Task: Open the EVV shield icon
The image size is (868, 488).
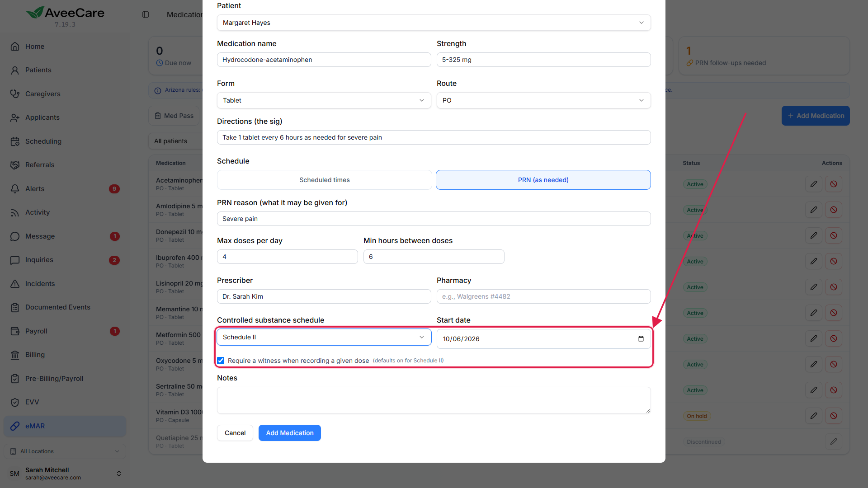Action: point(15,402)
